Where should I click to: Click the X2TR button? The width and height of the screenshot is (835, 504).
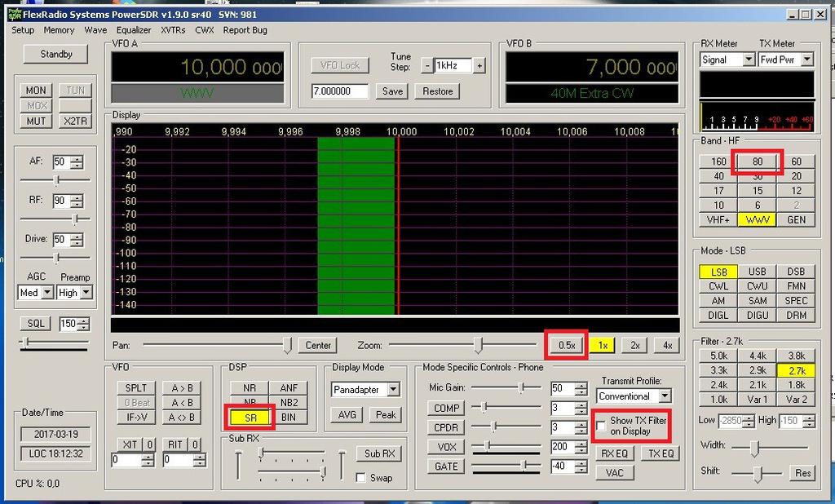click(x=75, y=121)
